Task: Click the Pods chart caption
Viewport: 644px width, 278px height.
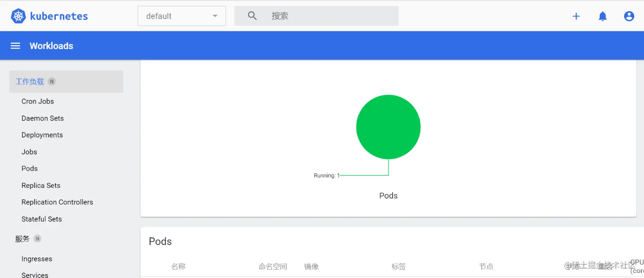Action: point(388,195)
